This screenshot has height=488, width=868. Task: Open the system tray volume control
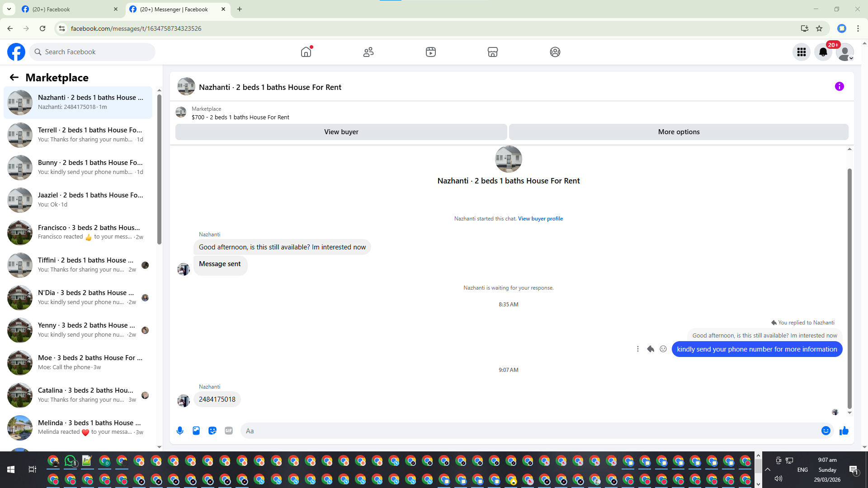pyautogui.click(x=778, y=479)
